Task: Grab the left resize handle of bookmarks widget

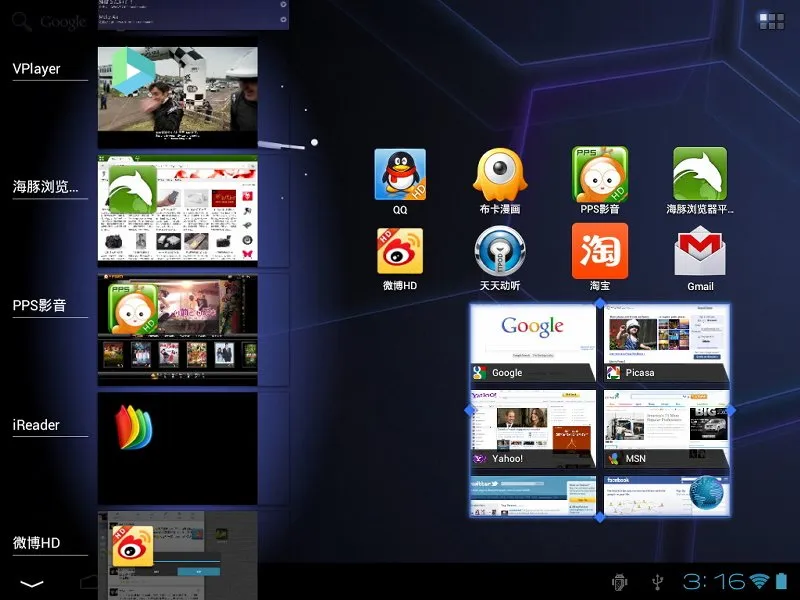Action: 469,410
